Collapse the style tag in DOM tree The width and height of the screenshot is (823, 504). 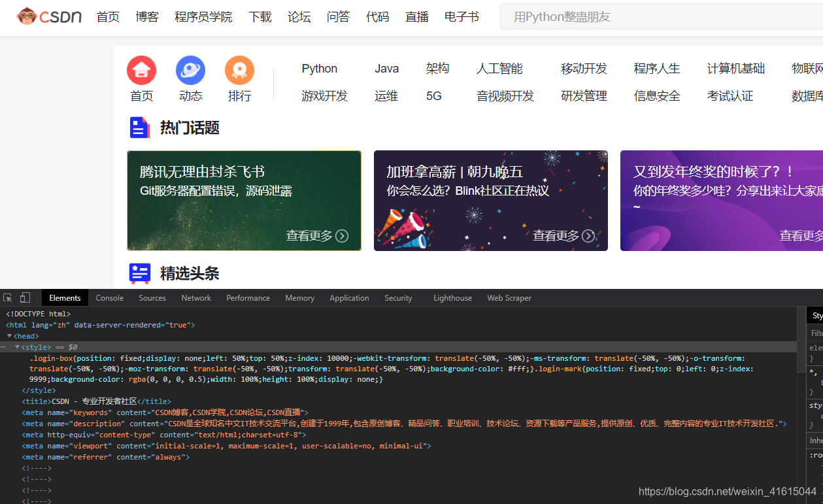[17, 347]
